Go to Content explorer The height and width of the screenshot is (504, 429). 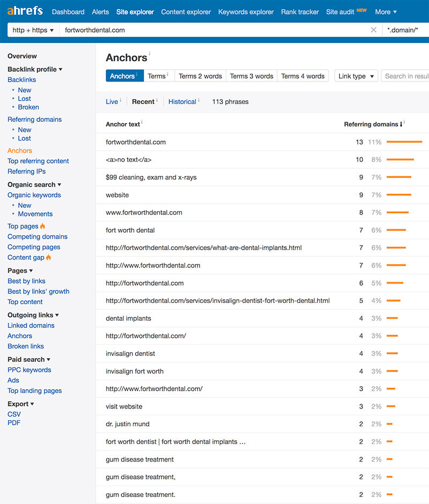[x=186, y=12]
